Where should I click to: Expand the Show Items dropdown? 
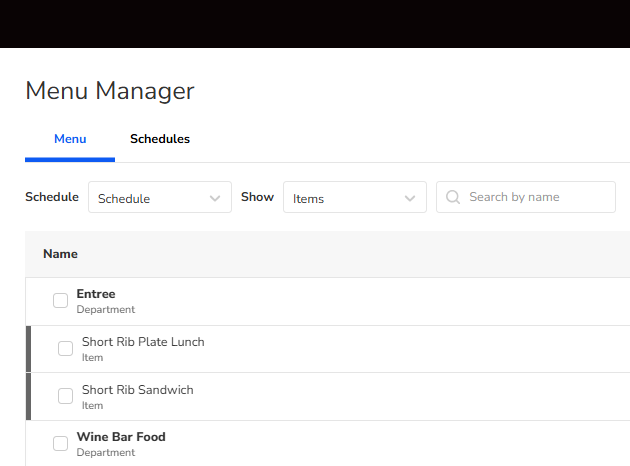pyautogui.click(x=354, y=198)
